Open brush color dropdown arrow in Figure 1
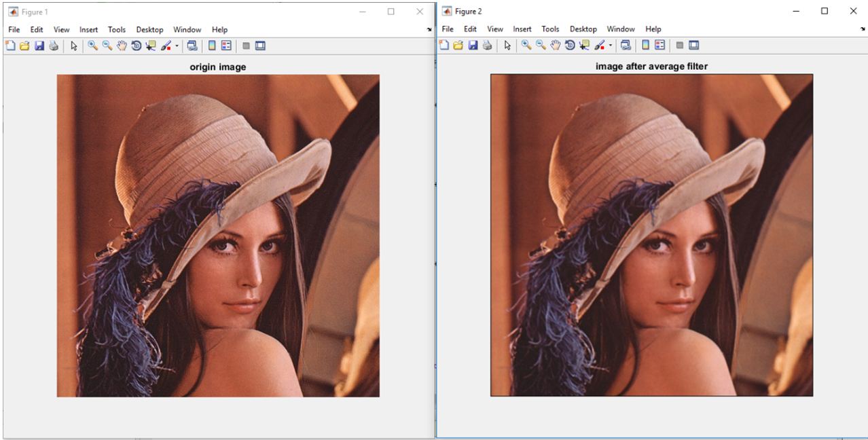 click(177, 46)
